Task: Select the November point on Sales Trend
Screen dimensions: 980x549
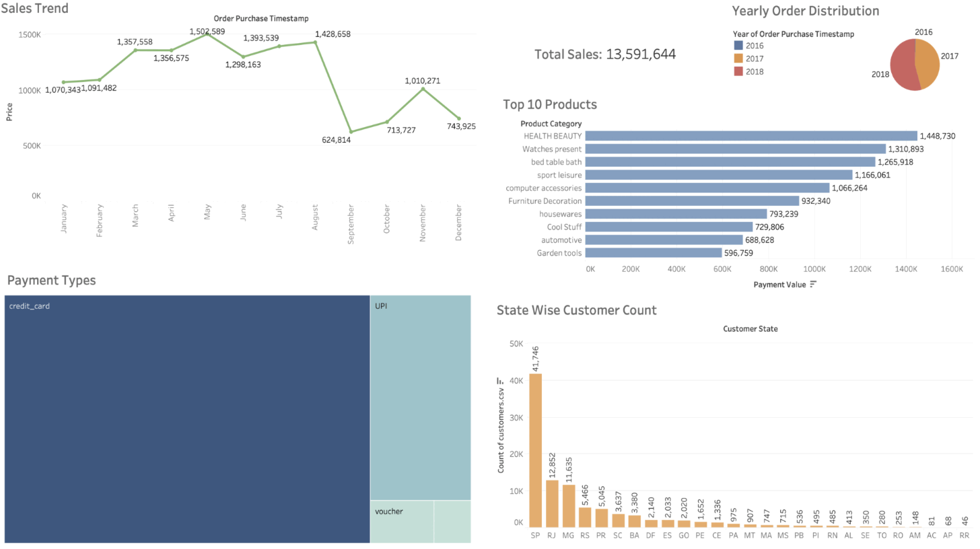Action: 423,89
